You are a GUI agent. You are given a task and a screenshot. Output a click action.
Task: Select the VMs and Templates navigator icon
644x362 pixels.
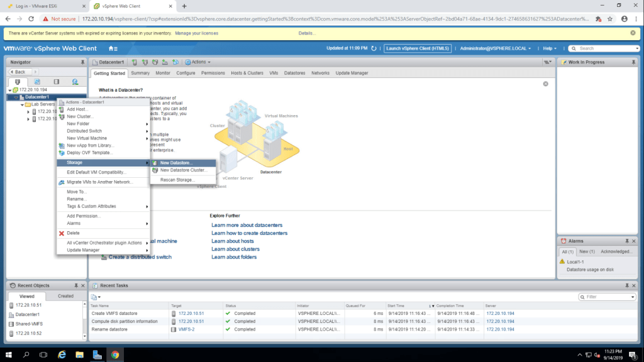(x=36, y=82)
